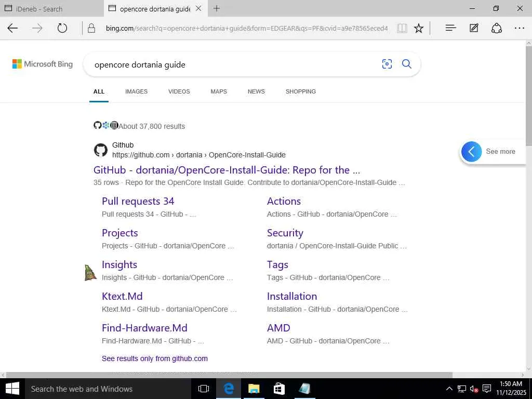
Task: Click the GitHub favicon beside the result
Action: tap(101, 150)
